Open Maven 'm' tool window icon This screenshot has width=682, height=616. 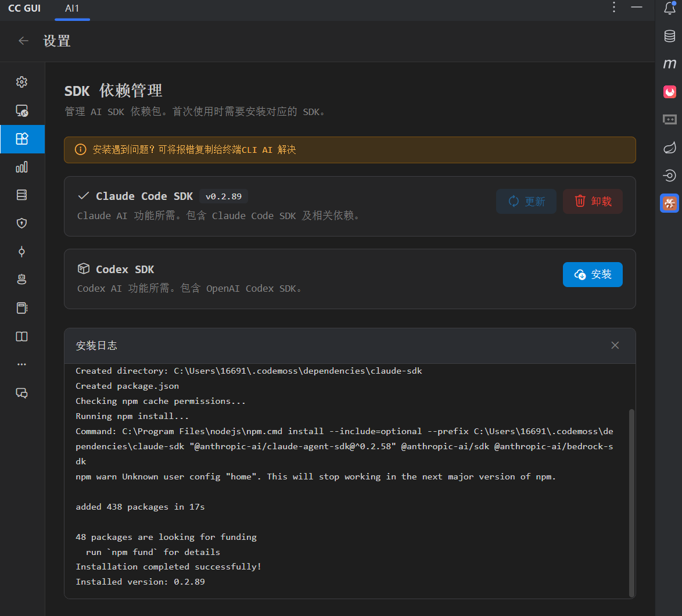point(670,64)
